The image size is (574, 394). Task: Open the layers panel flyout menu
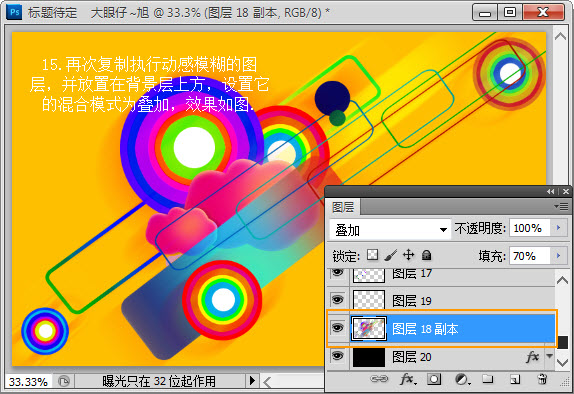click(560, 207)
